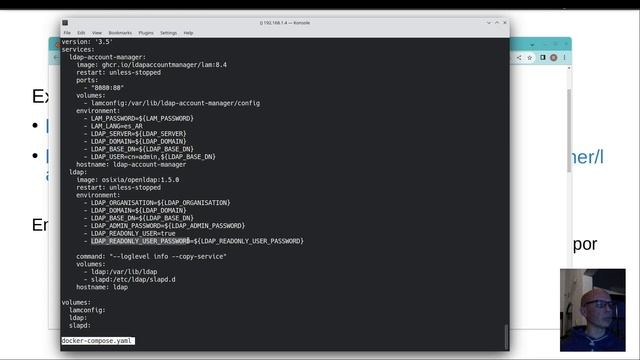Click the highlighted LDAP_READONLY_USER_PASSWORD text

[140, 241]
